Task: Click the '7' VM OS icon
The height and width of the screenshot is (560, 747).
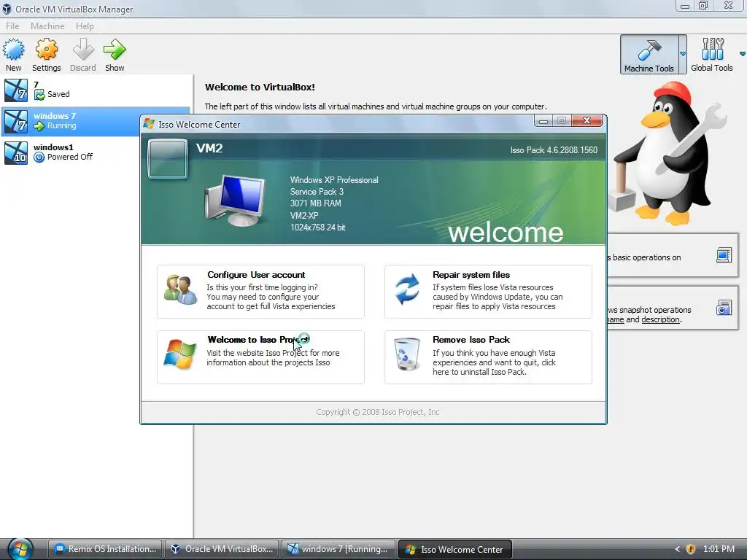Action: pyautogui.click(x=16, y=90)
